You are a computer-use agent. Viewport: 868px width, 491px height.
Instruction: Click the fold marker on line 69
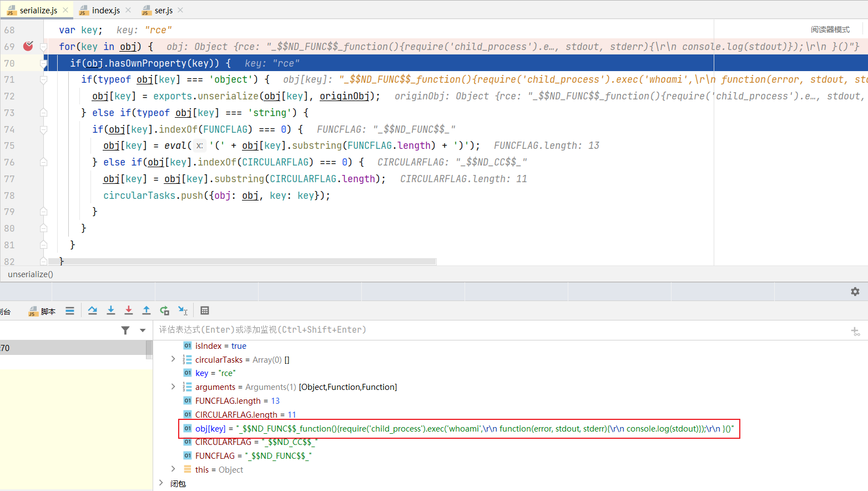click(43, 47)
